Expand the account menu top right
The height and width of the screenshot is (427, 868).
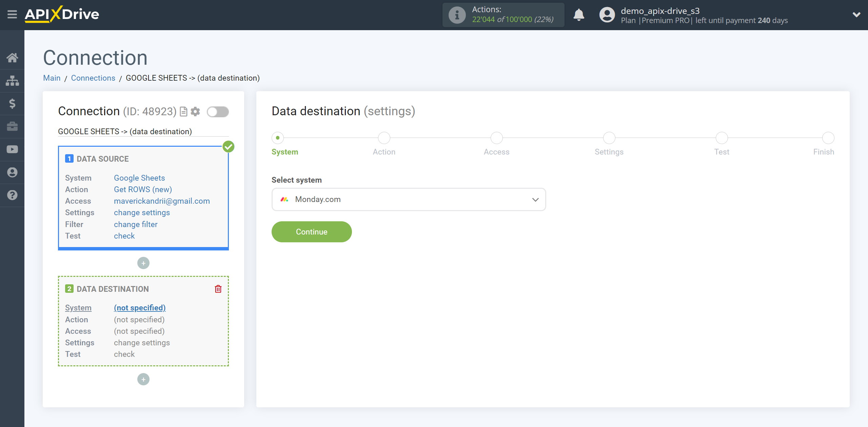click(x=854, y=15)
